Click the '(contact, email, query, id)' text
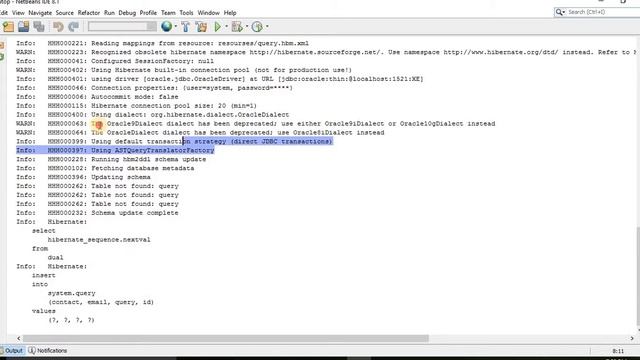 [x=101, y=302]
